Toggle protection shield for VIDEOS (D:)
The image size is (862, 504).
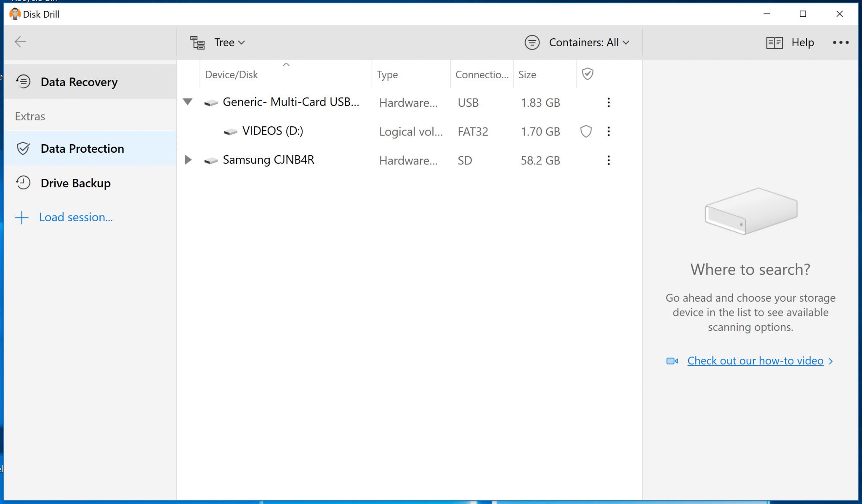(586, 132)
